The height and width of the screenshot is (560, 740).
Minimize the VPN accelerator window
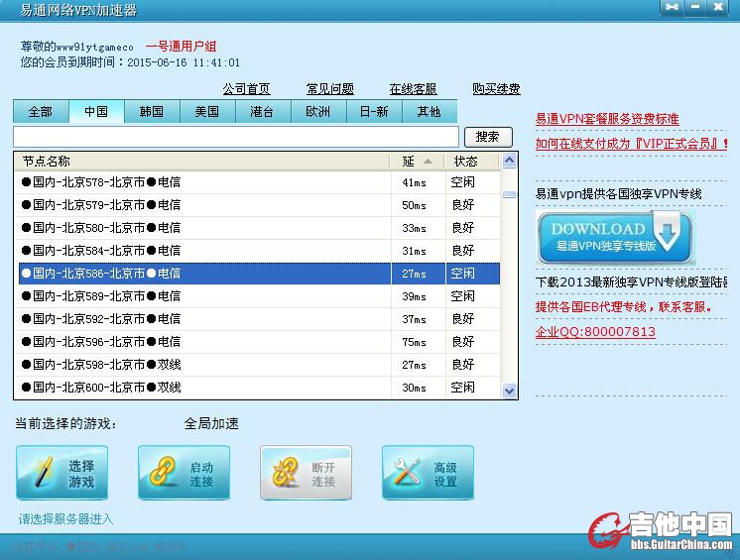[x=695, y=7]
